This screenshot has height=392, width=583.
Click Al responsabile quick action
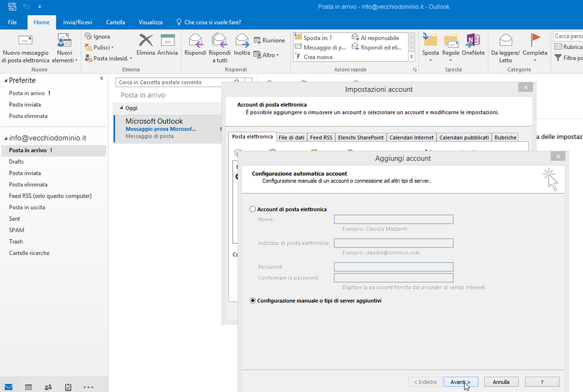pyautogui.click(x=375, y=38)
